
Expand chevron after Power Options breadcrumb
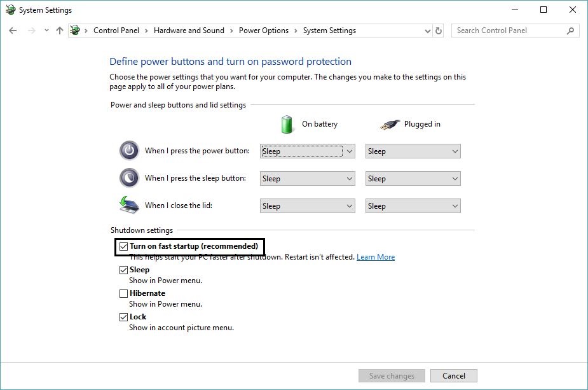pos(296,31)
